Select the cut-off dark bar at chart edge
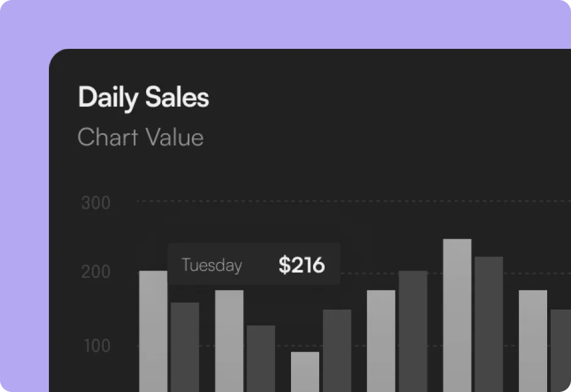This screenshot has height=392, width=571. point(562,350)
